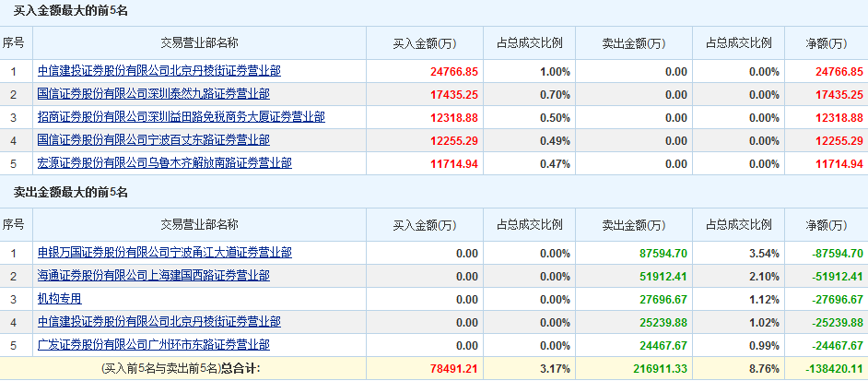Click the 买入金额最大的前5名 section title
868x381 pixels.
point(70,11)
